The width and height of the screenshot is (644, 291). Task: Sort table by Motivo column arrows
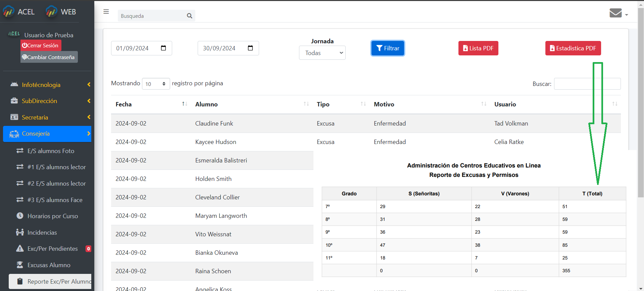484,104
